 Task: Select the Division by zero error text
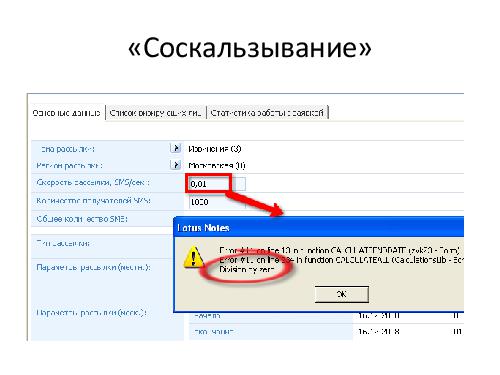click(247, 269)
